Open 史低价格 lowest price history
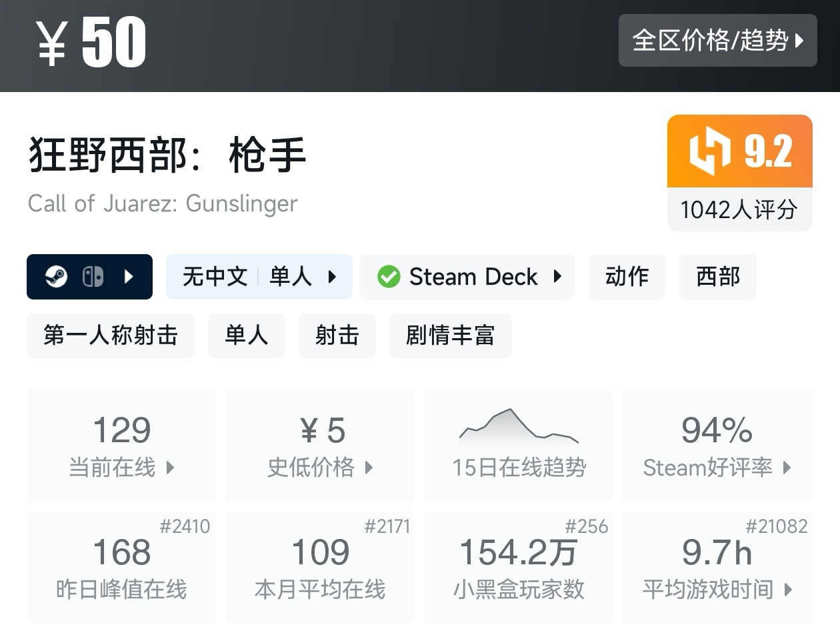840x637 pixels. click(320, 446)
